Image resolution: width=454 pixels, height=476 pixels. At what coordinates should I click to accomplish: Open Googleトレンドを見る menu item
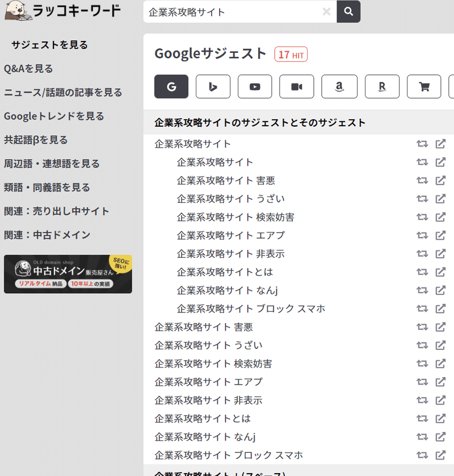[54, 116]
